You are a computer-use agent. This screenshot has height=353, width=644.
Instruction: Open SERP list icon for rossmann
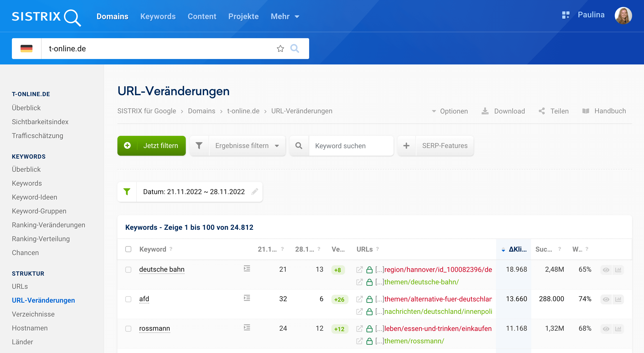pos(247,327)
